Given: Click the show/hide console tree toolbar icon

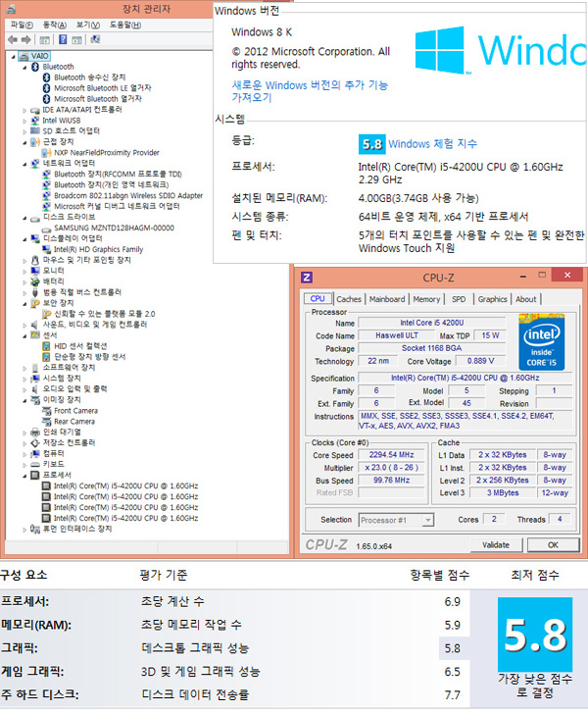Looking at the screenshot, I should coord(44,40).
